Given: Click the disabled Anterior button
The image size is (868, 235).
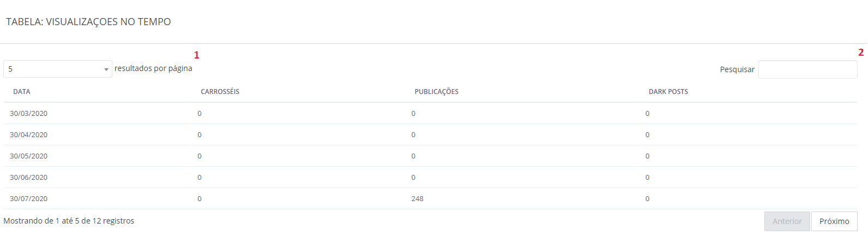Looking at the screenshot, I should coord(787,221).
